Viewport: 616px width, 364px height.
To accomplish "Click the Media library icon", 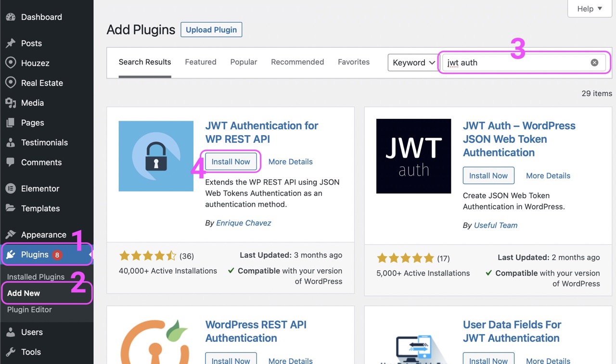I will [11, 102].
